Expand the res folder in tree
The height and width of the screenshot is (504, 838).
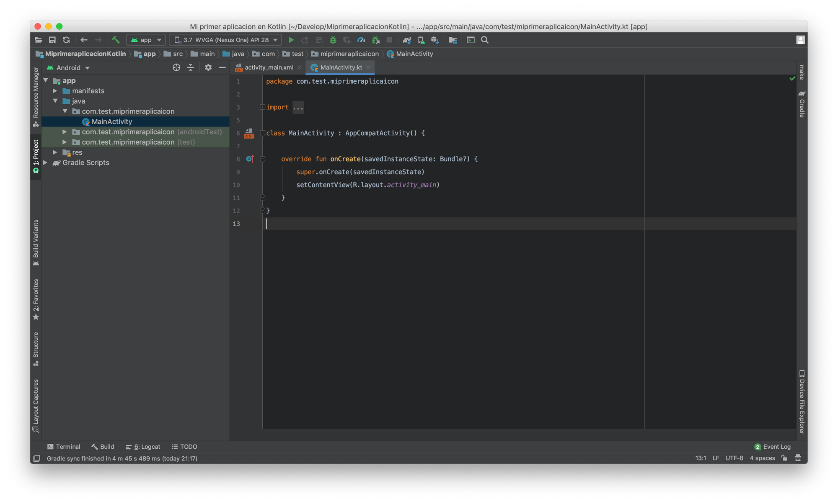click(55, 152)
